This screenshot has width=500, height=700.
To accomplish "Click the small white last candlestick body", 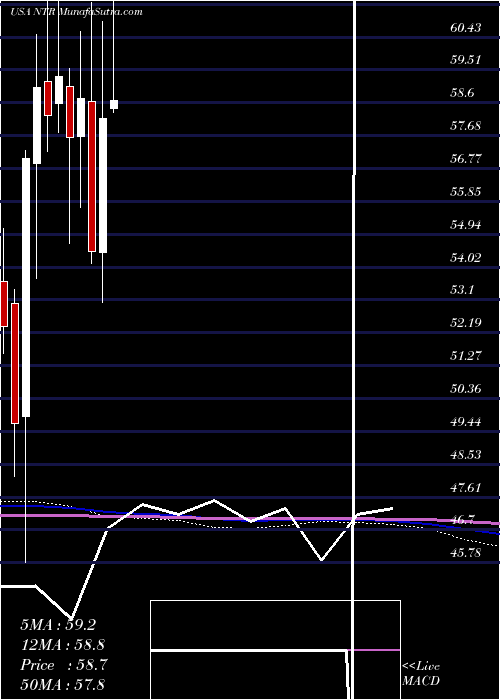I will [114, 104].
